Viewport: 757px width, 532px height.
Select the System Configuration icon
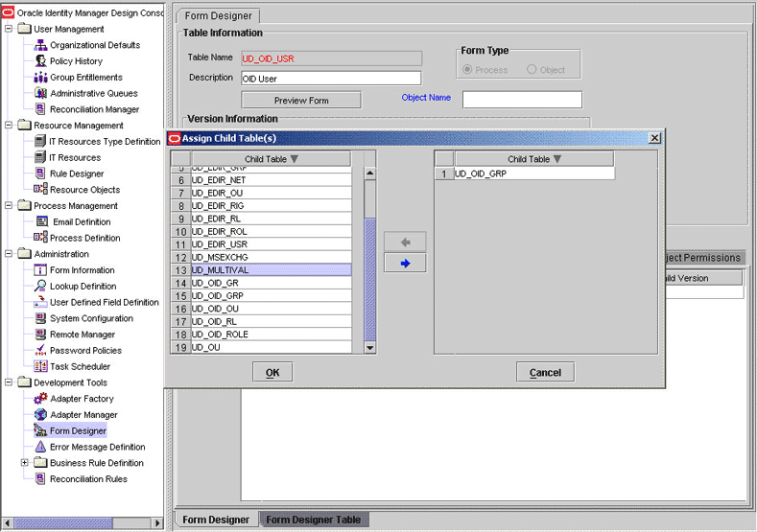coord(40,318)
